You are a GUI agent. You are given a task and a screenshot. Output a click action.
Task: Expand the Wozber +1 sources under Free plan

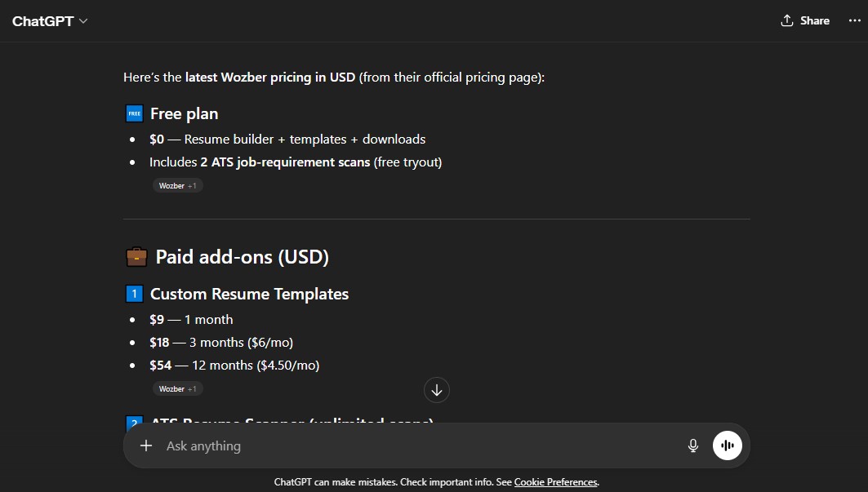177,185
